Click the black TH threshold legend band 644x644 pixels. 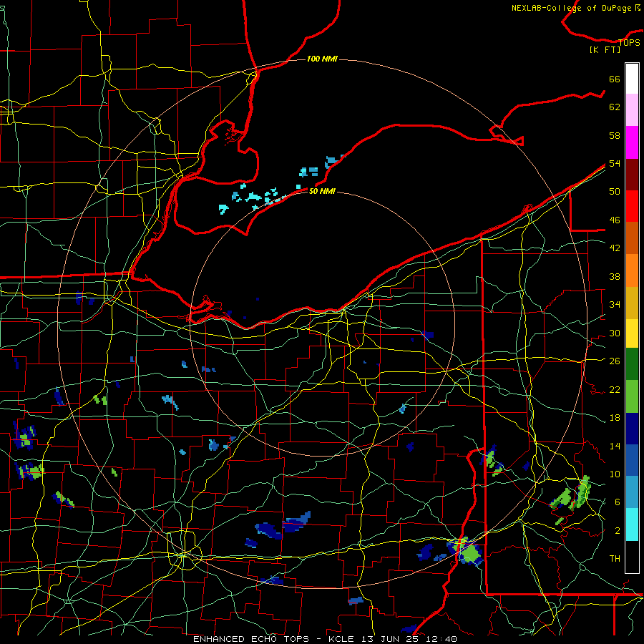[632, 557]
